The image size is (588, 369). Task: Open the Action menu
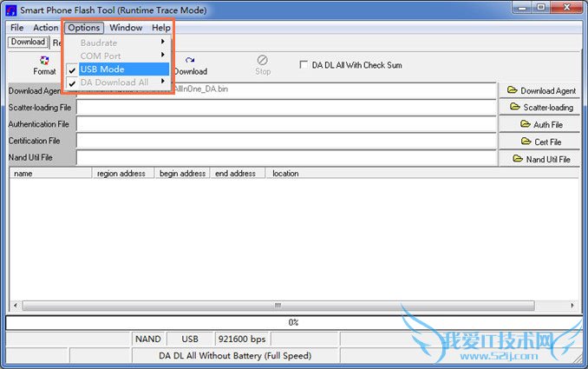point(46,28)
